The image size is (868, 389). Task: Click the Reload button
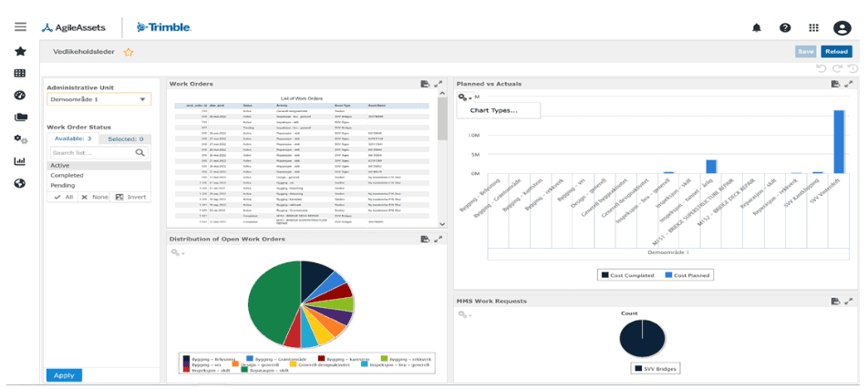pos(836,52)
